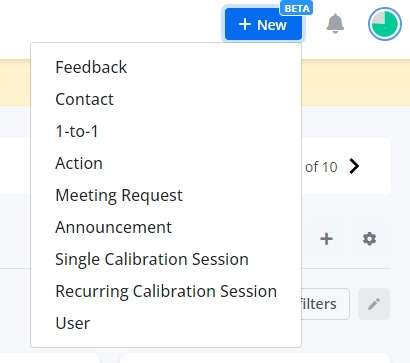The image size is (410, 363).
Task: Click the pencil edit icon button
Action: tap(374, 304)
